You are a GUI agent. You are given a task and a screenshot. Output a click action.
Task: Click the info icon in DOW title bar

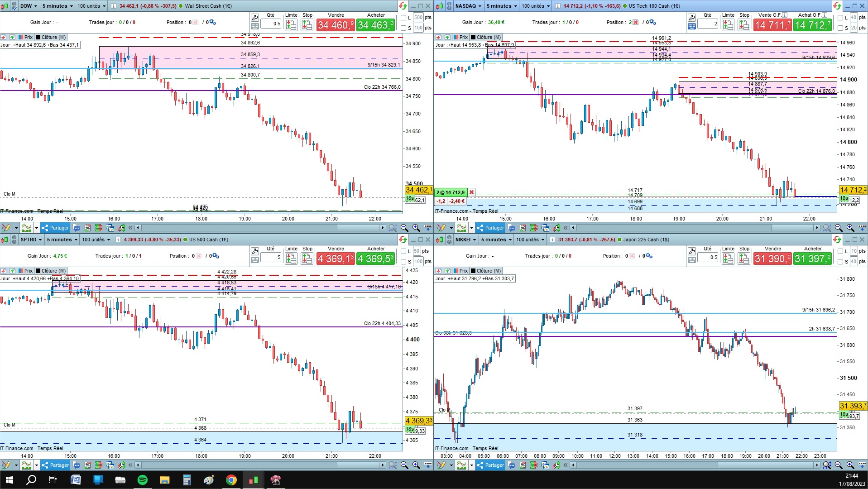point(114,6)
